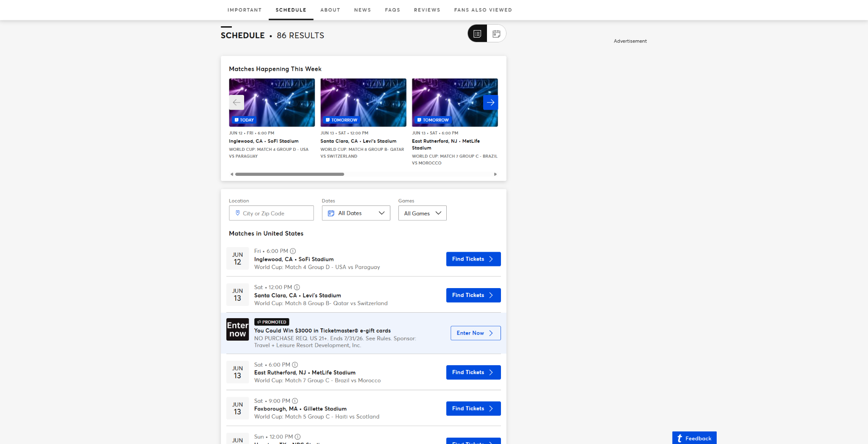Find Tickets for Haiti vs Scotland
The image size is (868, 444).
tap(473, 408)
